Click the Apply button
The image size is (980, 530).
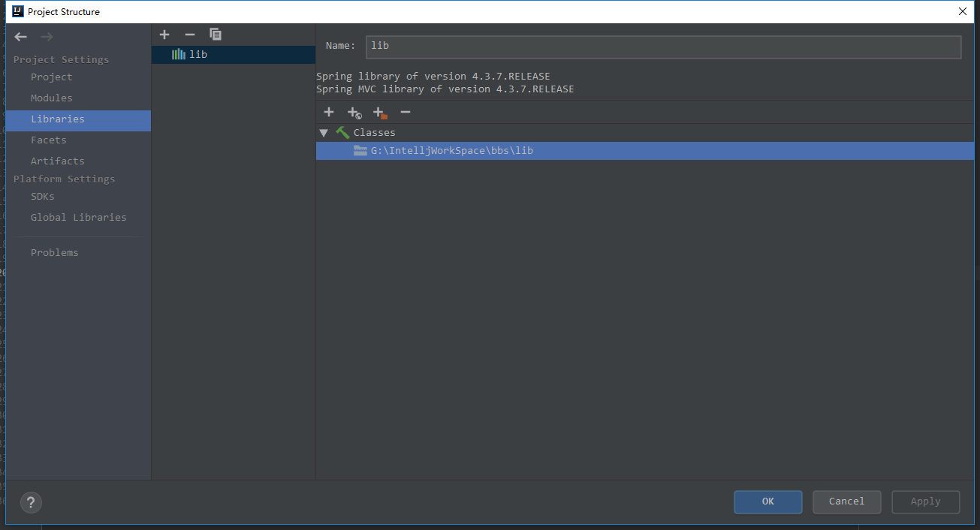coord(926,502)
